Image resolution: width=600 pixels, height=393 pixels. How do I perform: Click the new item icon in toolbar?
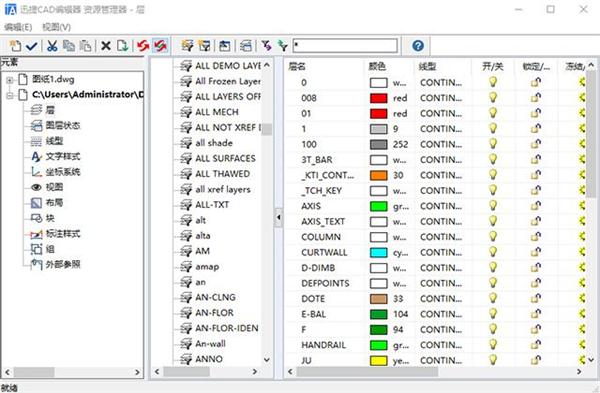(15, 46)
